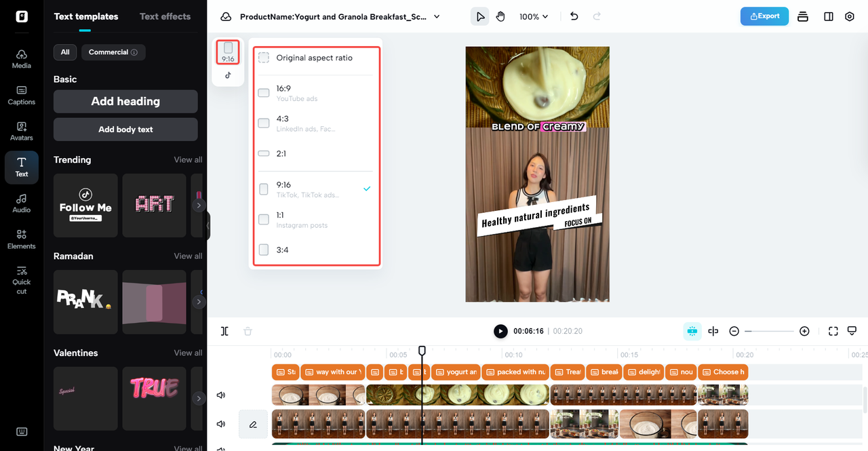This screenshot has height=451, width=868.
Task: Open the Captions panel
Action: point(21,95)
